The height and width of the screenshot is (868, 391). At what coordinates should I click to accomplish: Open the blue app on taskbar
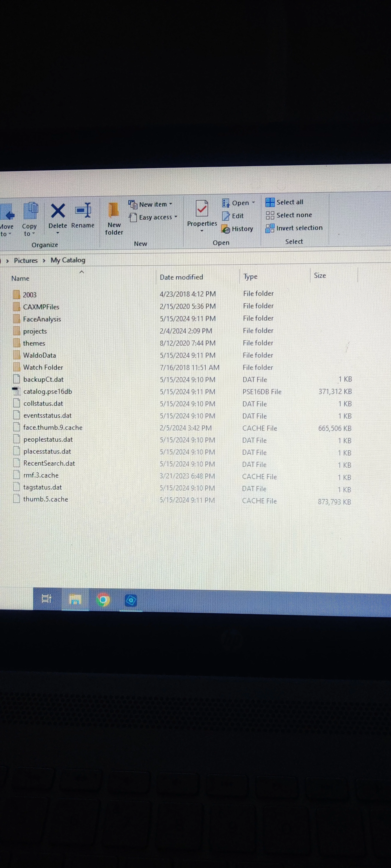(131, 600)
